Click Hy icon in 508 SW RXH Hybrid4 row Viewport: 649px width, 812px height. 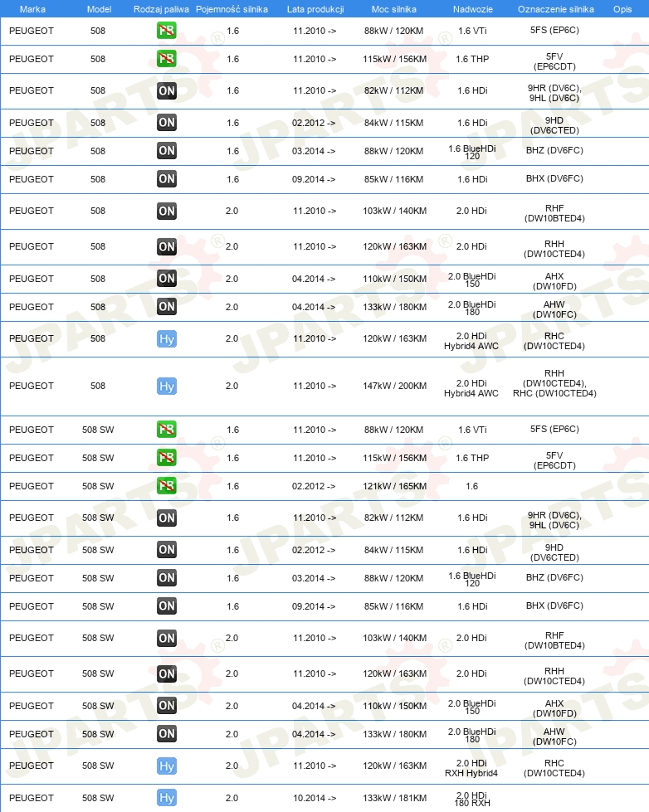pos(166,766)
